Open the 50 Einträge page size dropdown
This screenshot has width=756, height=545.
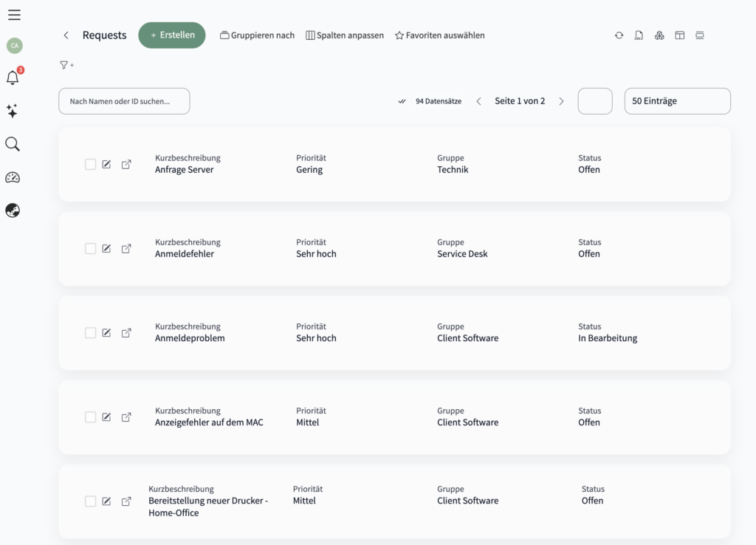677,101
